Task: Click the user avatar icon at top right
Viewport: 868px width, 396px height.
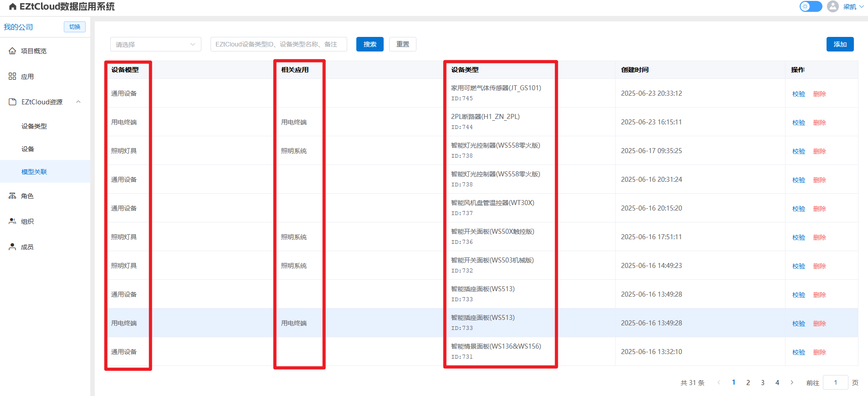Action: [x=833, y=6]
